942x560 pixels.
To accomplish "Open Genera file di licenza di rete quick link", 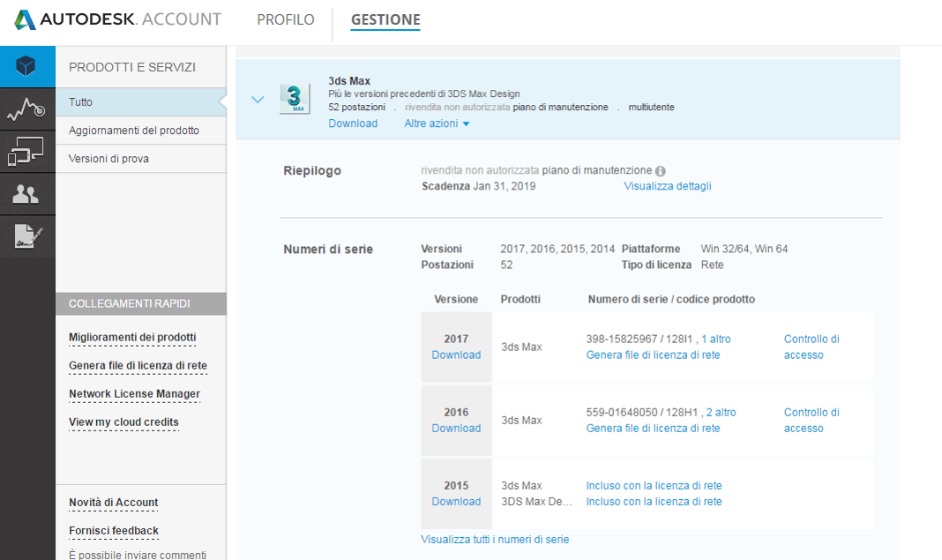I will (x=138, y=366).
